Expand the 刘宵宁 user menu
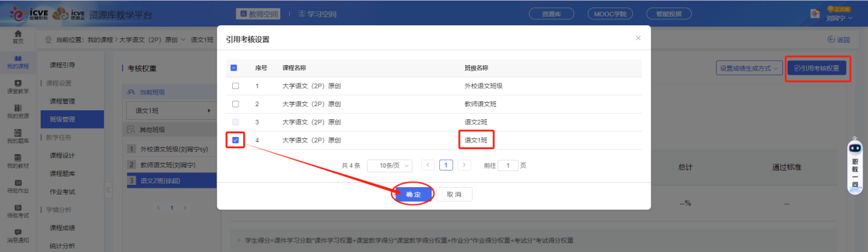Image resolution: width=868 pixels, height=252 pixels. click(x=839, y=19)
